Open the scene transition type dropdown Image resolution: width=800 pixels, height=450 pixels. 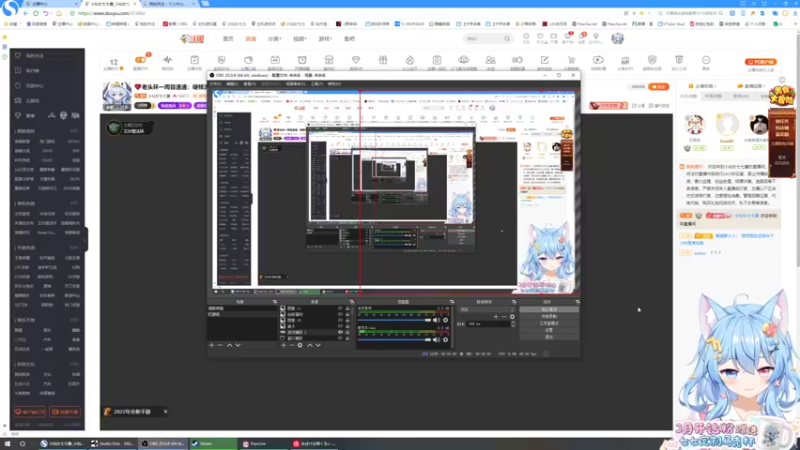pos(487,309)
